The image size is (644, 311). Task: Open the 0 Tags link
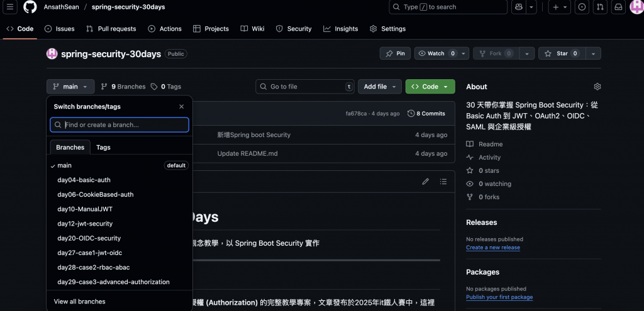pos(166,87)
